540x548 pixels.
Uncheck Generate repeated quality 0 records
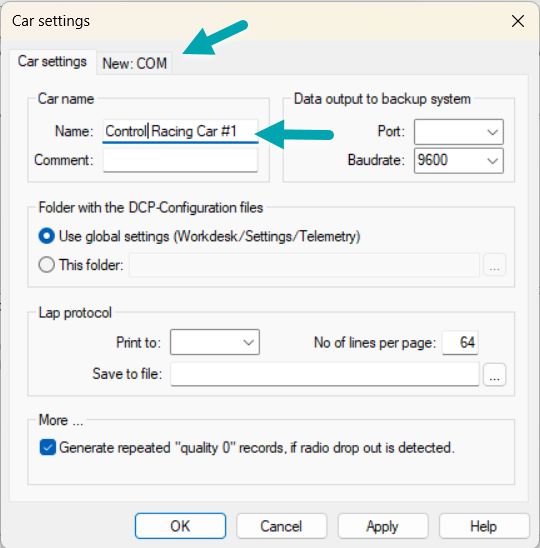click(x=48, y=447)
